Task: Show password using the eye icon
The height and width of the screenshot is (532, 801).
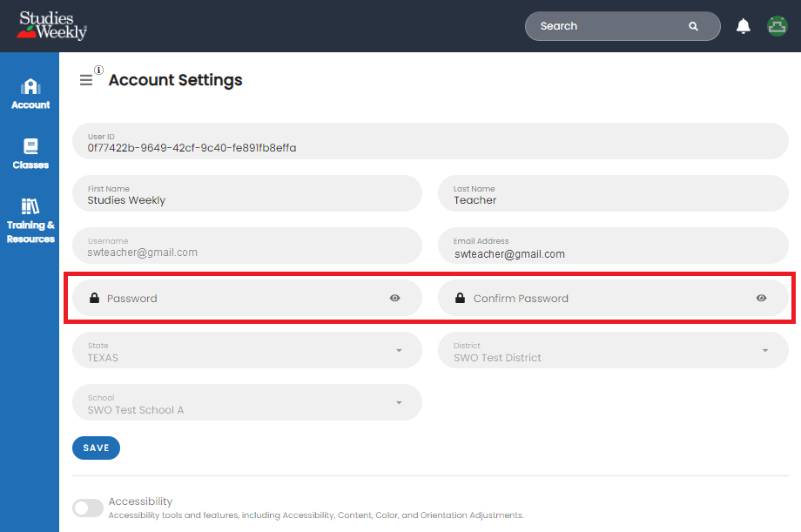Action: tap(395, 298)
